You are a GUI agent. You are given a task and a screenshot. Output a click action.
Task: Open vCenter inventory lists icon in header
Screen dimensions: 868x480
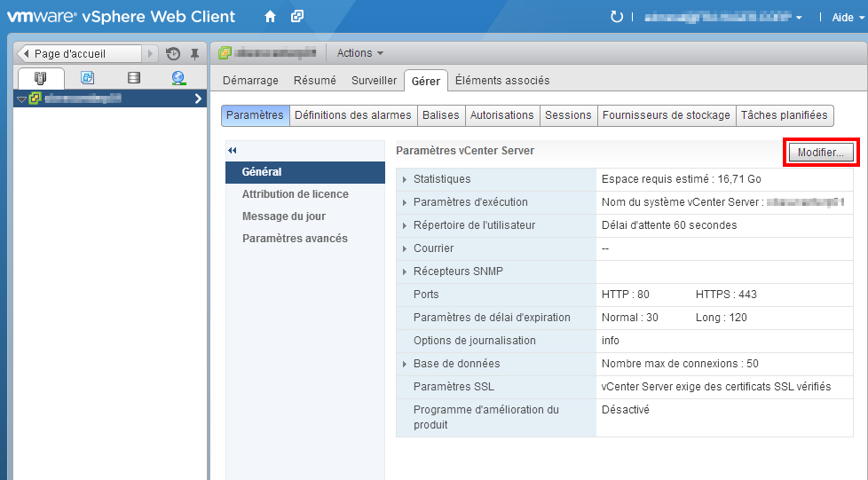(297, 17)
